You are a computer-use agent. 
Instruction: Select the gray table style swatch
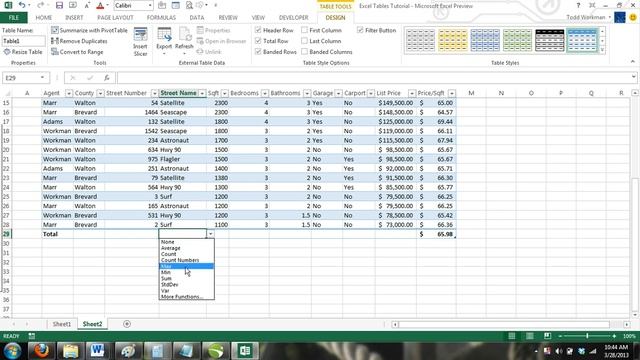click(x=420, y=40)
